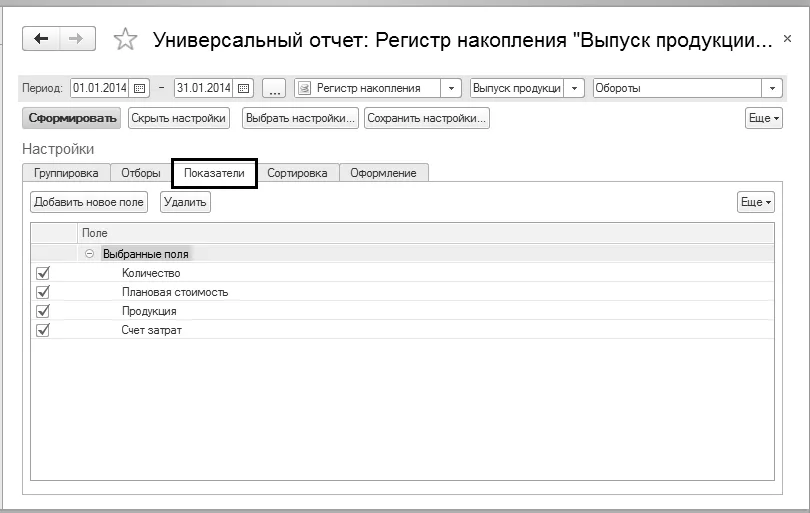Screen dimensions: 810x513
Task: Open calendar for end date 31.01.2014
Action: pos(243,88)
